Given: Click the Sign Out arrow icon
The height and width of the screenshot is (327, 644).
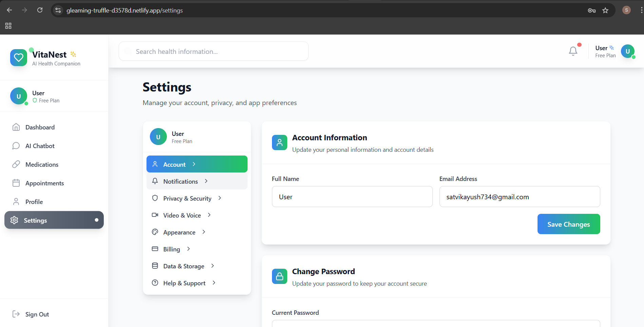Looking at the screenshot, I should tap(16, 314).
